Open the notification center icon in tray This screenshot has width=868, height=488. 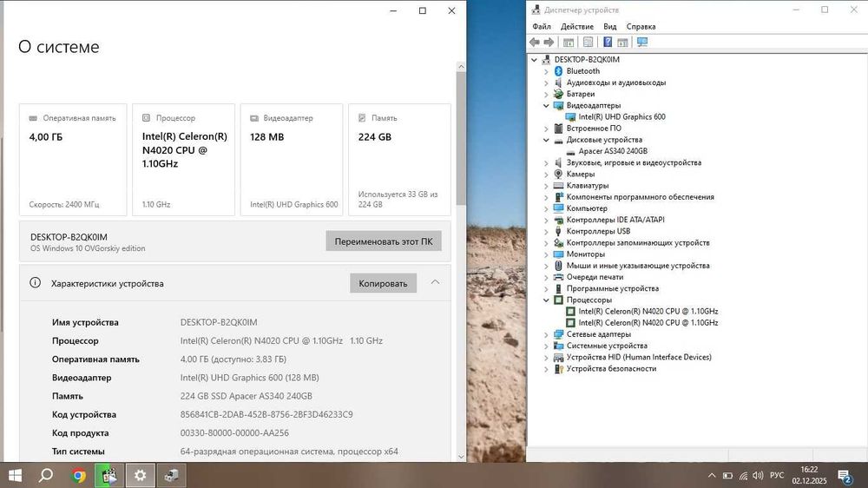click(x=845, y=476)
